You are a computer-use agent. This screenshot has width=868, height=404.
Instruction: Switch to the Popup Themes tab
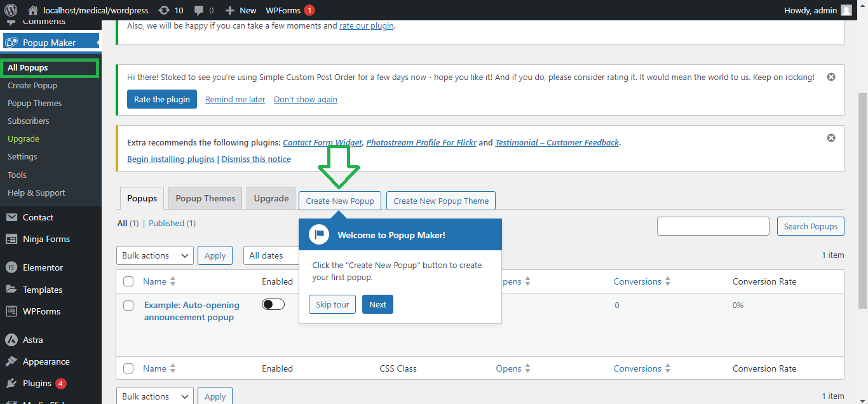(205, 198)
